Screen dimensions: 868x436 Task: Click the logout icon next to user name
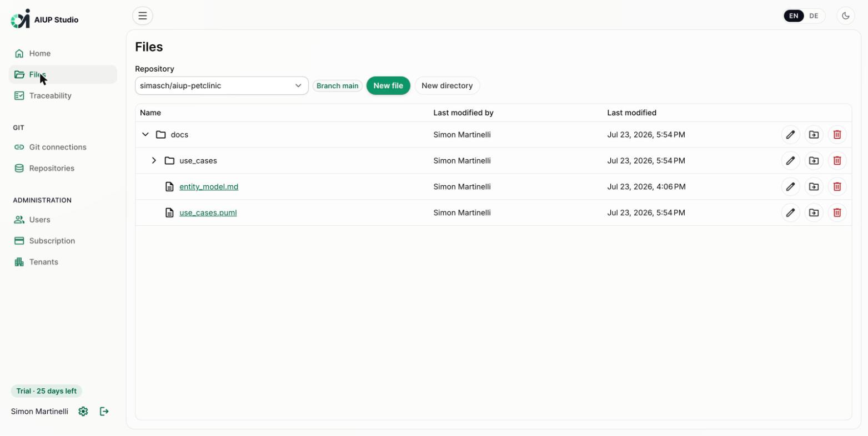coord(104,412)
